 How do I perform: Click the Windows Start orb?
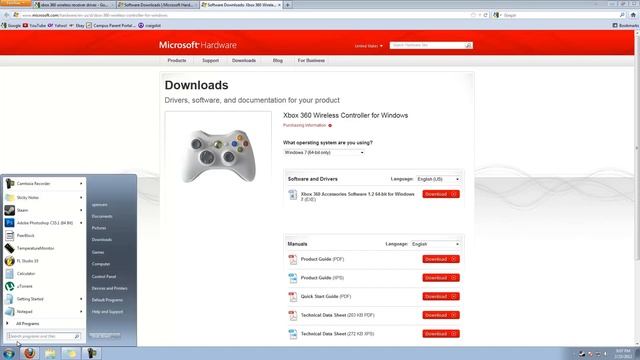(9, 353)
